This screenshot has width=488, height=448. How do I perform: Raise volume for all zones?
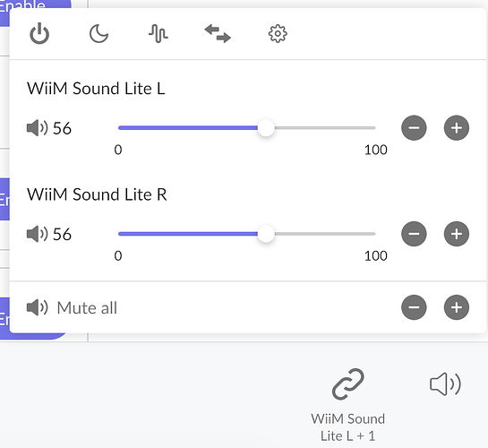click(457, 307)
